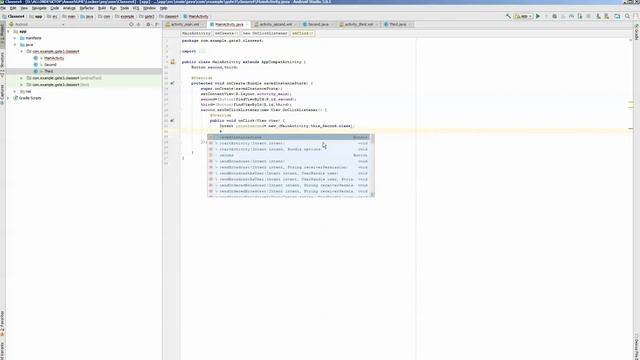Screen dimensions: 640x360
Task: Open the Structure tool window tab
Action: [2, 64]
